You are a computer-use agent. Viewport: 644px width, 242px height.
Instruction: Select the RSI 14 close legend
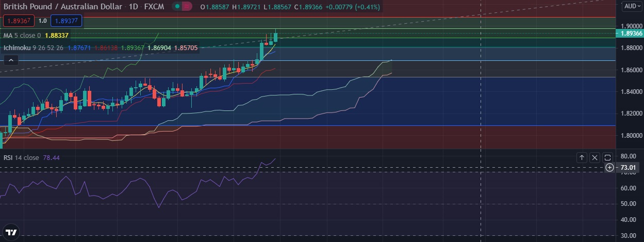(21, 157)
